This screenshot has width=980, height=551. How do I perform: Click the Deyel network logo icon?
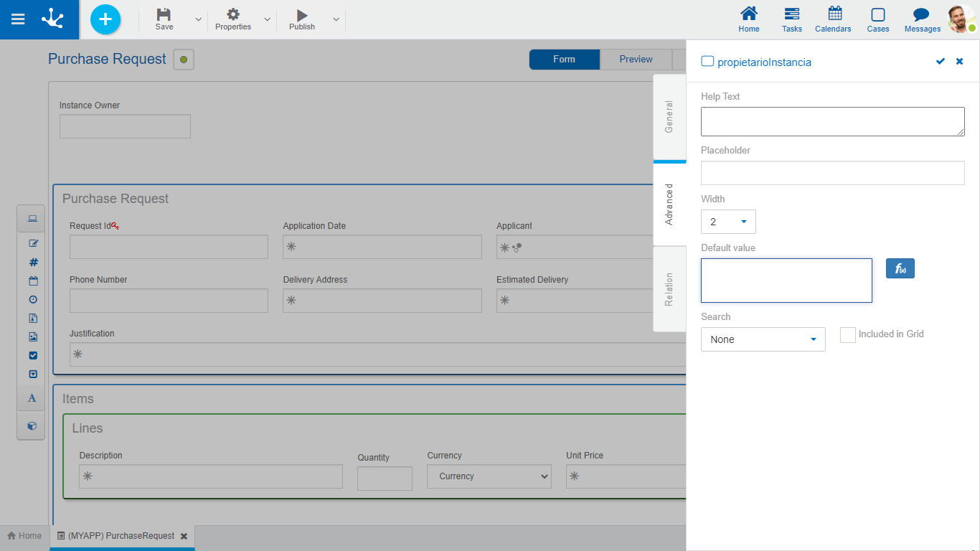click(x=52, y=19)
